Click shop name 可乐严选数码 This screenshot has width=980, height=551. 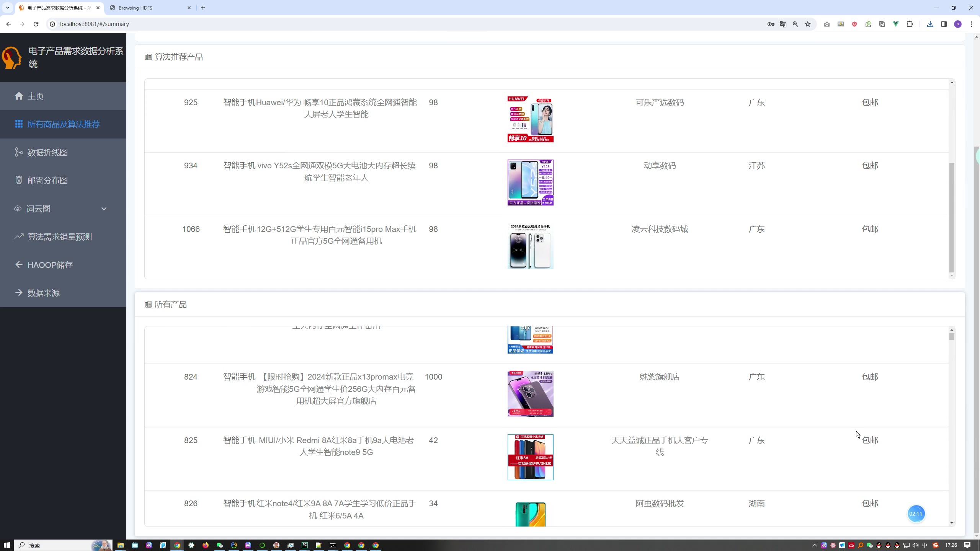[x=660, y=103]
